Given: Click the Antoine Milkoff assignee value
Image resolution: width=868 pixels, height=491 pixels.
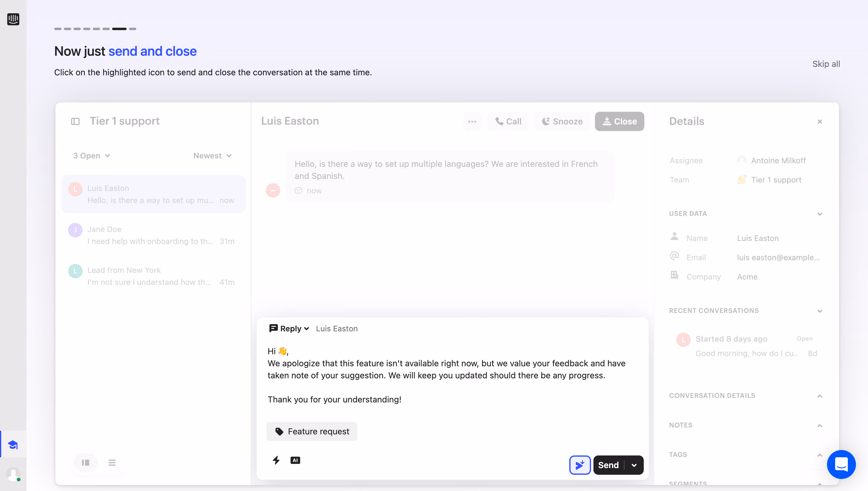Looking at the screenshot, I should click(x=778, y=160).
